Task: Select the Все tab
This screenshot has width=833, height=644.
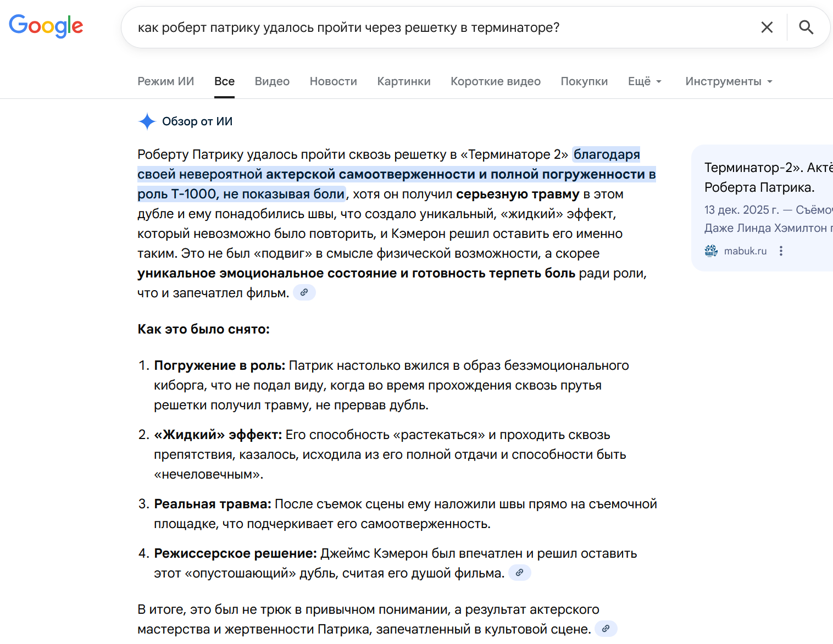Action: point(225,81)
